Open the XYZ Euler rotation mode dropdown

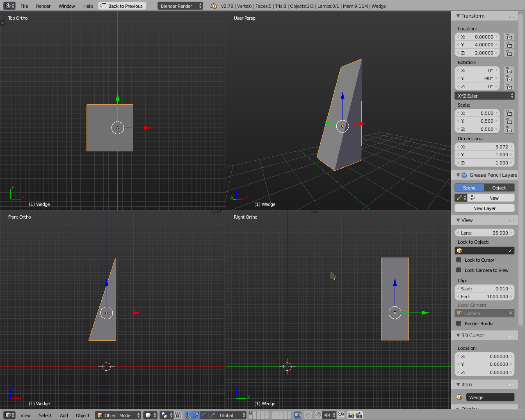click(484, 96)
